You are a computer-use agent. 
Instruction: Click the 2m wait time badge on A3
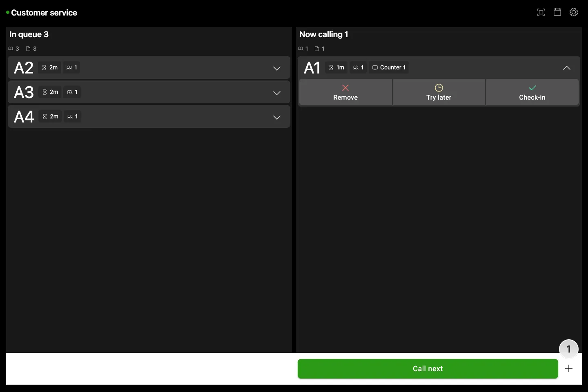point(50,92)
